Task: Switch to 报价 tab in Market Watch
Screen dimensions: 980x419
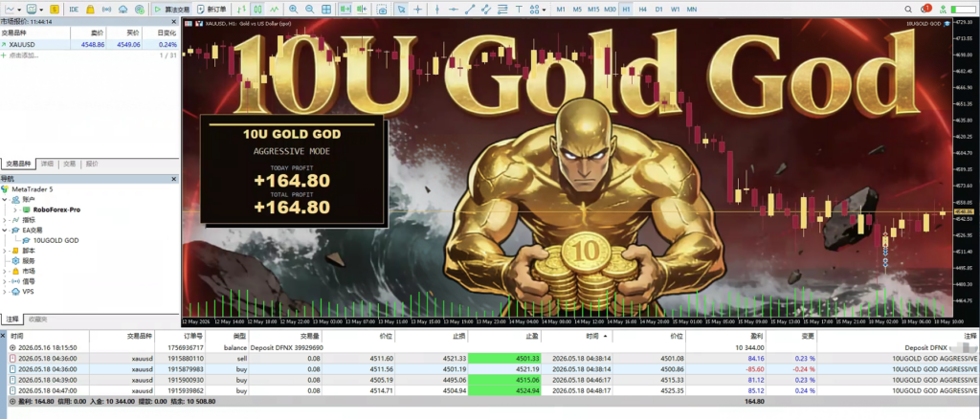Action: tap(91, 164)
